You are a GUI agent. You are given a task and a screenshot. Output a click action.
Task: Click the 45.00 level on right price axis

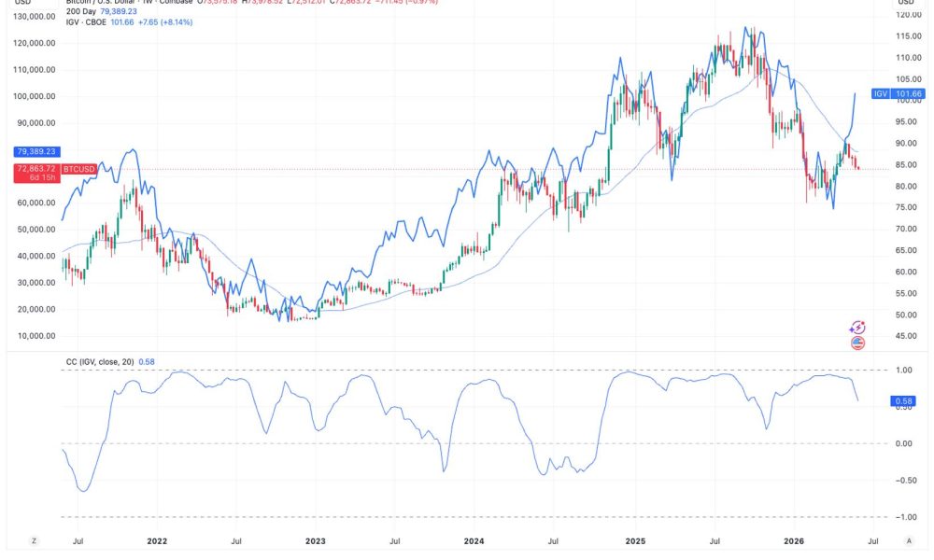909,336
